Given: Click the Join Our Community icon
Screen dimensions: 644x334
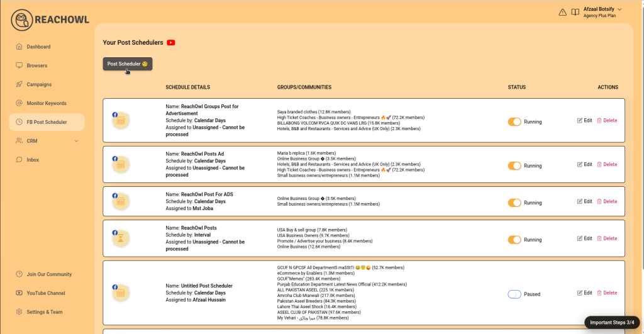Looking at the screenshot, I should pyautogui.click(x=19, y=274).
